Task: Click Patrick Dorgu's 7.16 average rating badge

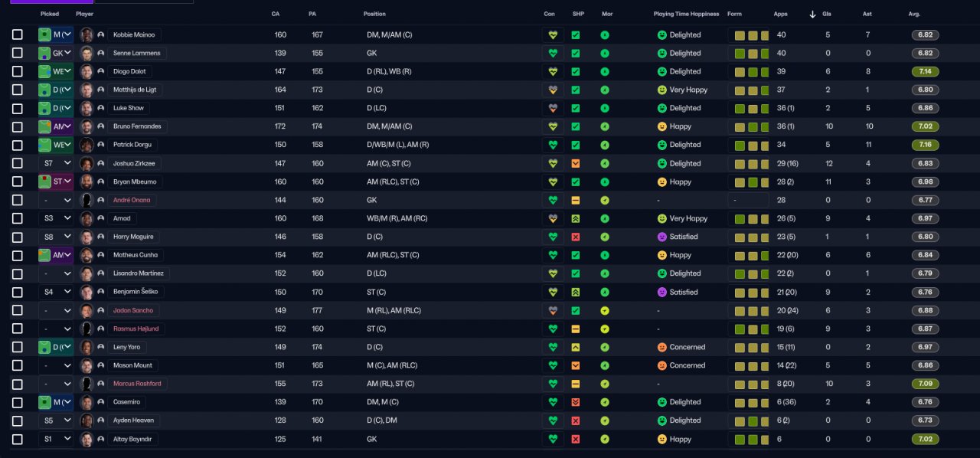Action: pyautogui.click(x=925, y=145)
